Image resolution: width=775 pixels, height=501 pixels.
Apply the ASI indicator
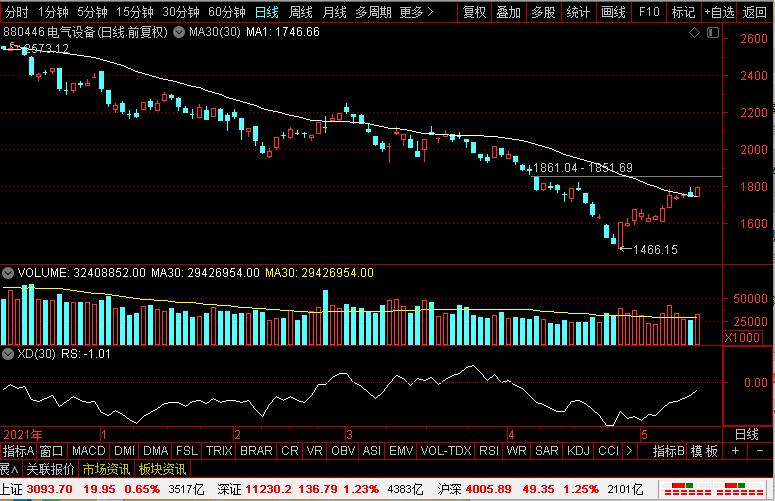point(372,451)
